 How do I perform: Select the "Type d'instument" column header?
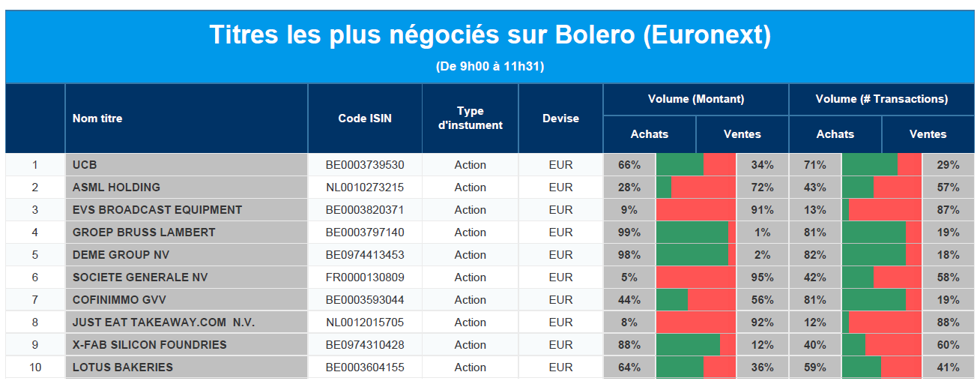pos(470,118)
